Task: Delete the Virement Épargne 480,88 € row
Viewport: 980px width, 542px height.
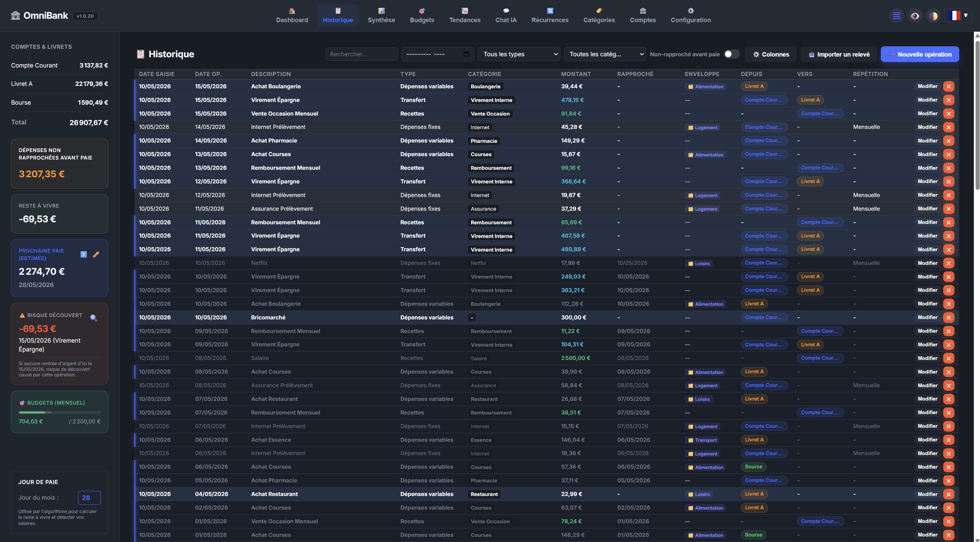Action: (x=948, y=250)
